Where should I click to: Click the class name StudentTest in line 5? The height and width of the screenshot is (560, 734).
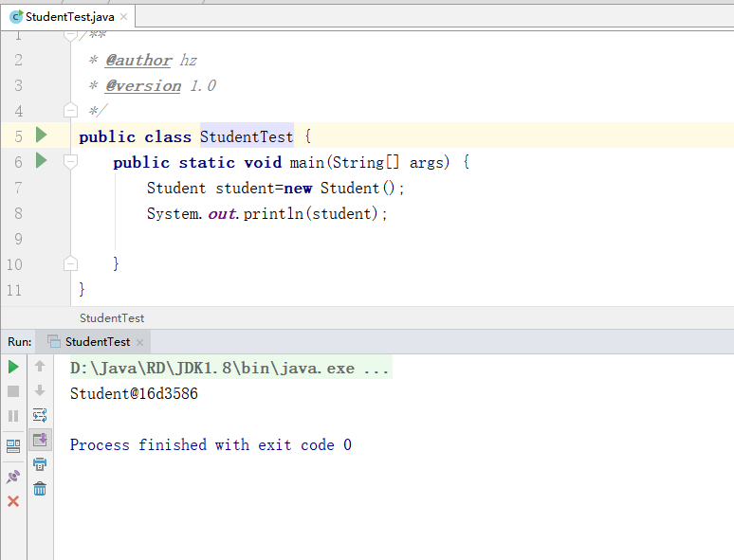[x=247, y=136]
